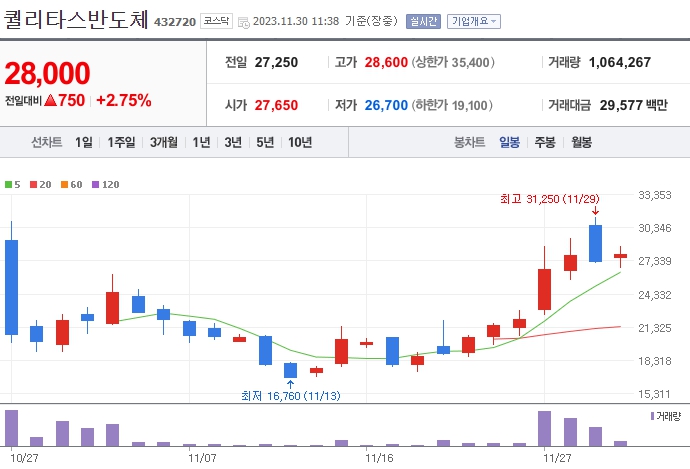
Task: Click the 거래대금 value 29,577 백만
Action: coord(633,105)
